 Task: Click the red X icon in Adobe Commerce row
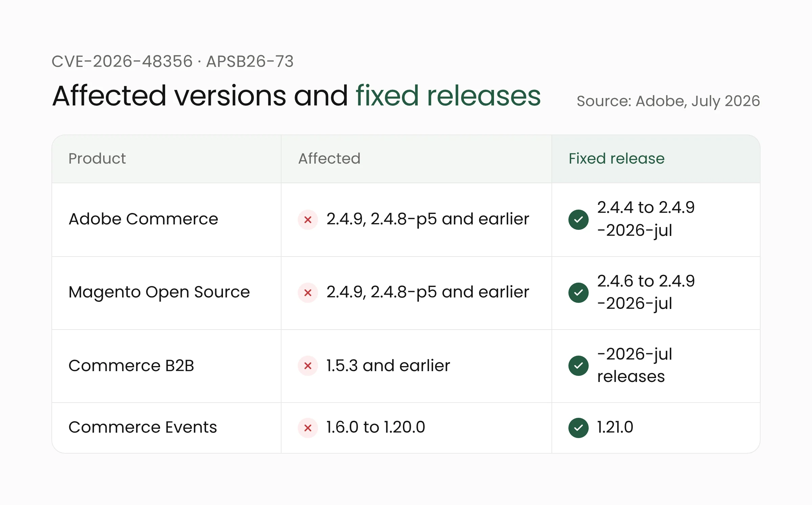(x=308, y=220)
